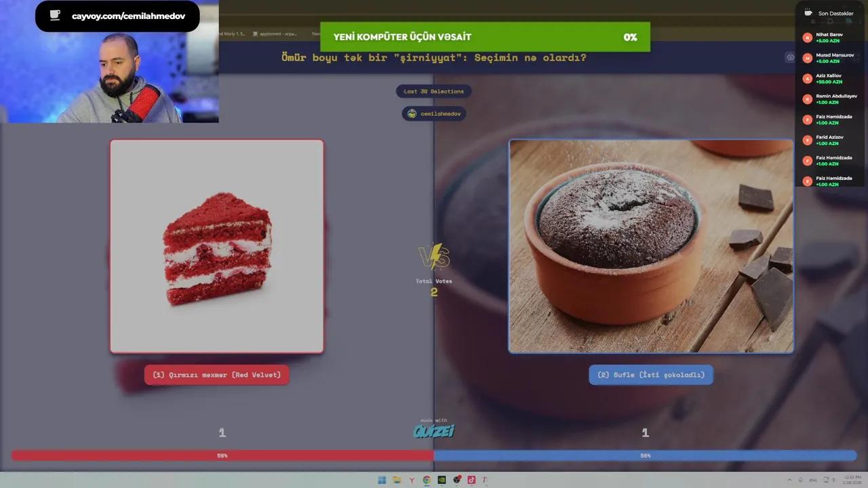Click the vote count 1 under Red Velvet

[222, 432]
